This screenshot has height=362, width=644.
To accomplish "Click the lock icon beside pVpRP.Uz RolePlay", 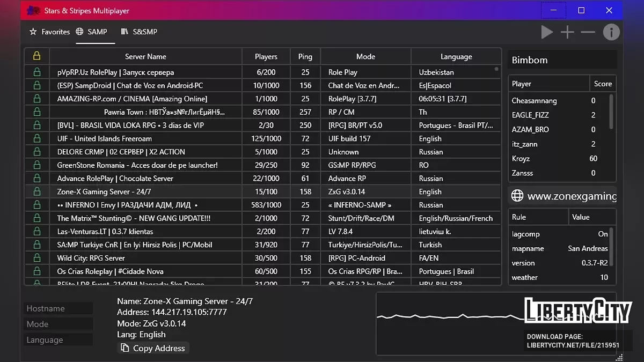I will (36, 72).
